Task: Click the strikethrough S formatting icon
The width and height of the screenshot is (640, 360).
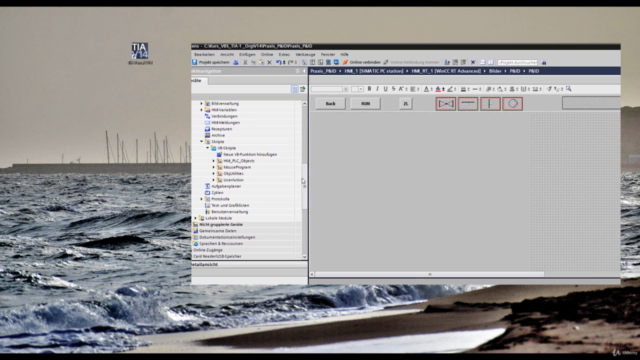Action: coord(393,89)
